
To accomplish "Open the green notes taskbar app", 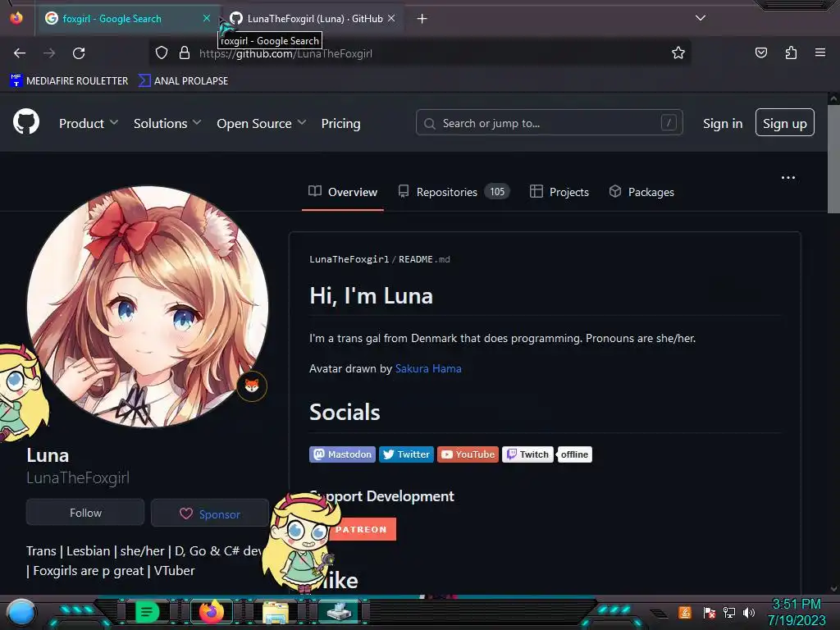I will [x=148, y=612].
